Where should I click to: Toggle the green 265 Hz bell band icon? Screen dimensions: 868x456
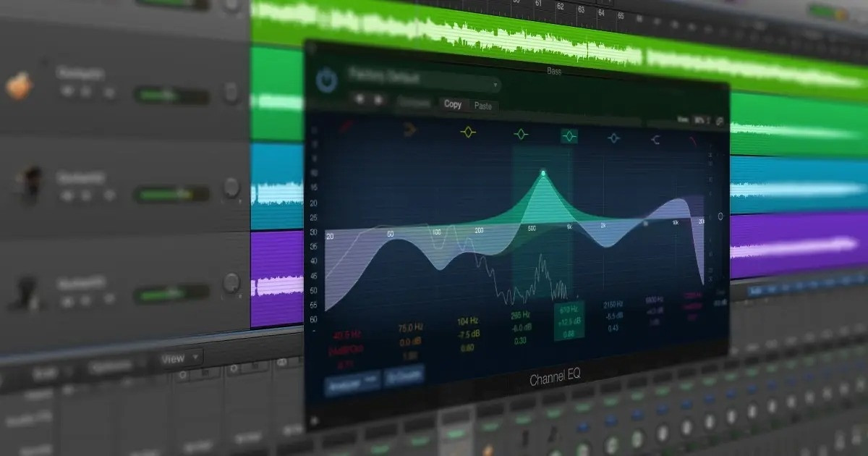[521, 135]
